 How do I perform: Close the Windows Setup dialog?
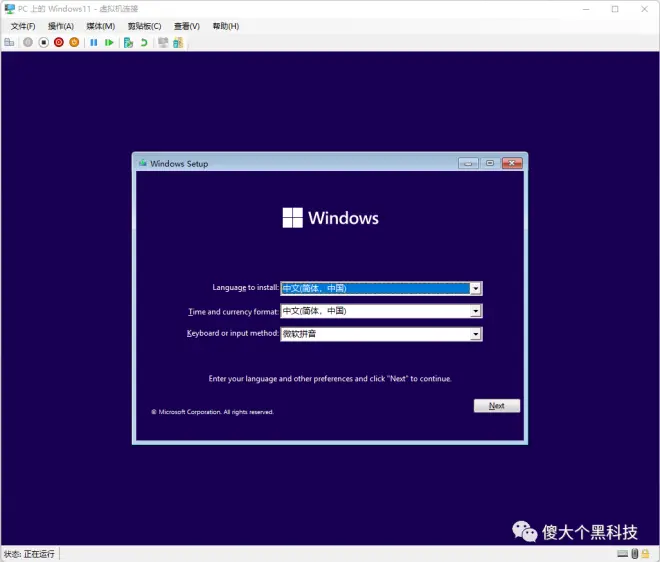[512, 163]
